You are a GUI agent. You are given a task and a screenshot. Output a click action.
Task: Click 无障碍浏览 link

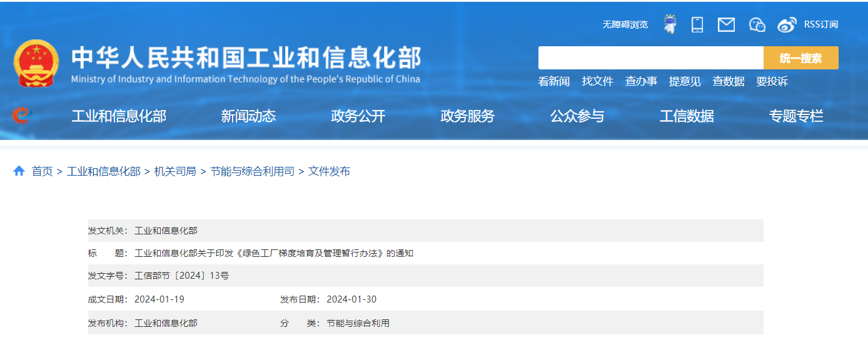coord(625,24)
